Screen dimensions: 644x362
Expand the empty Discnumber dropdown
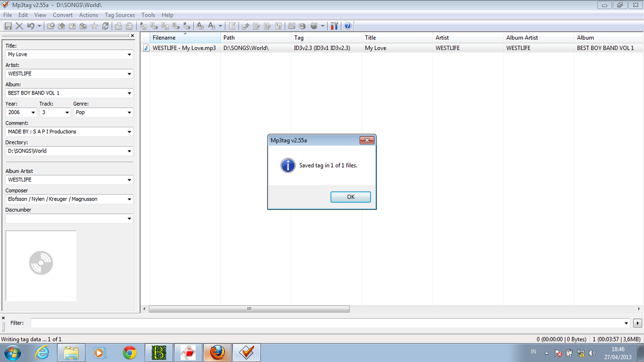coord(129,218)
